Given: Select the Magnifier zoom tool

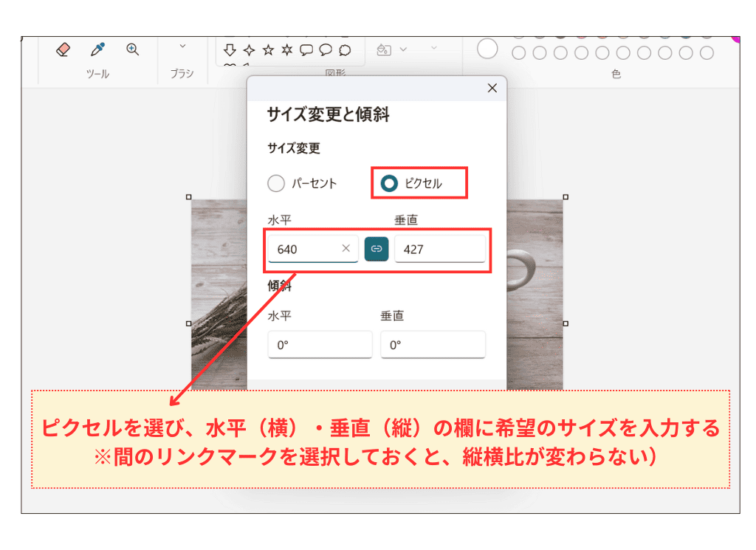Looking at the screenshot, I should [132, 49].
